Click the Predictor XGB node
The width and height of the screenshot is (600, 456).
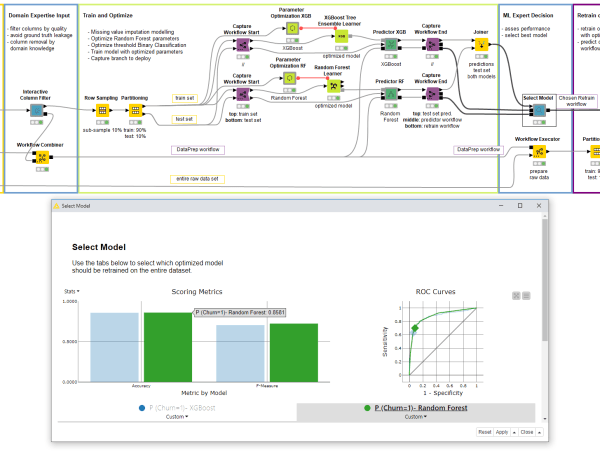pos(391,45)
